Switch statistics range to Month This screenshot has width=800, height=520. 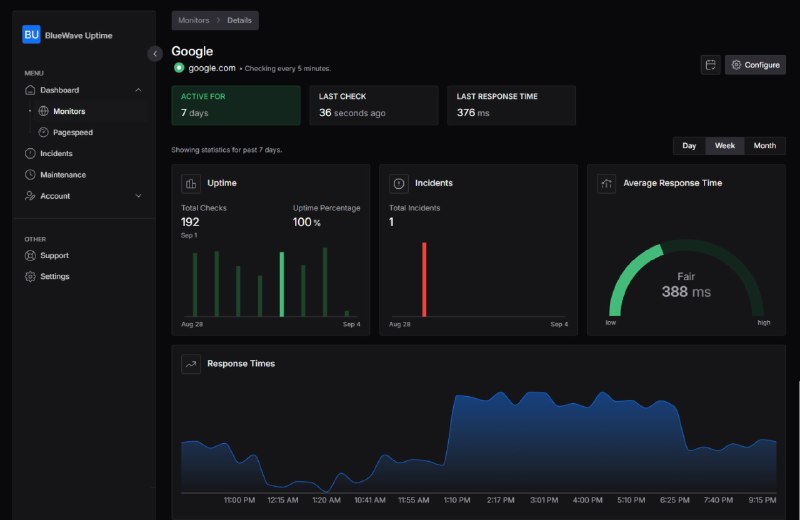click(x=764, y=146)
